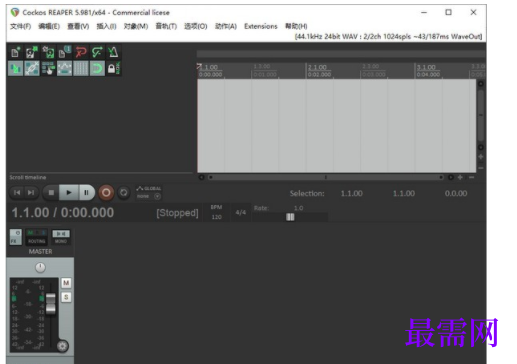517x364 pixels.
Task: Open the Extensions menu
Action: point(261,26)
